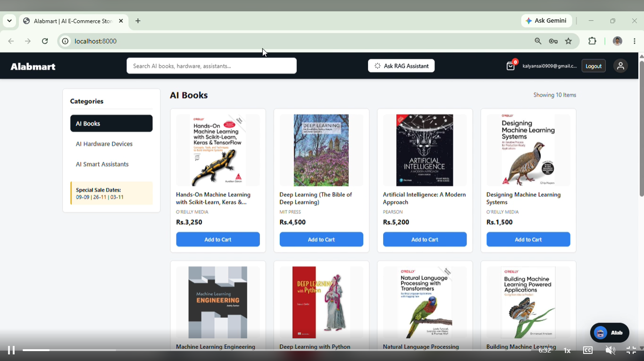Click the video time display 6:32
The height and width of the screenshot is (361, 644).
(x=545, y=350)
